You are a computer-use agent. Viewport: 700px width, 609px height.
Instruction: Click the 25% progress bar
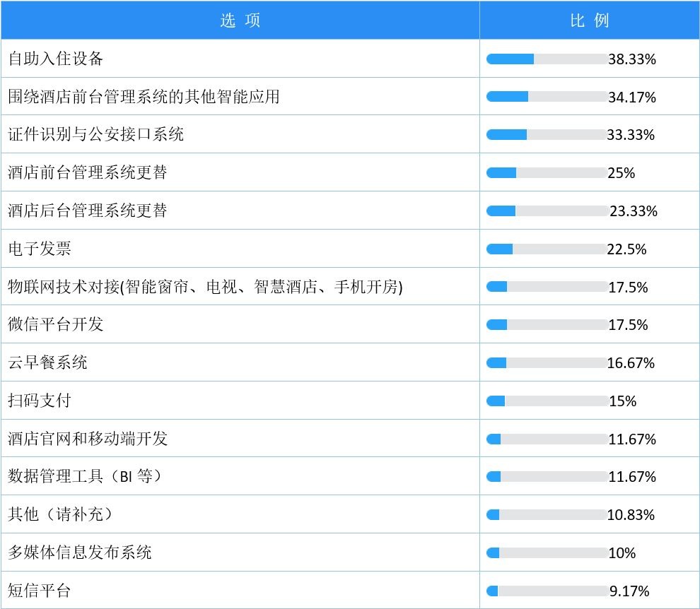(547, 172)
